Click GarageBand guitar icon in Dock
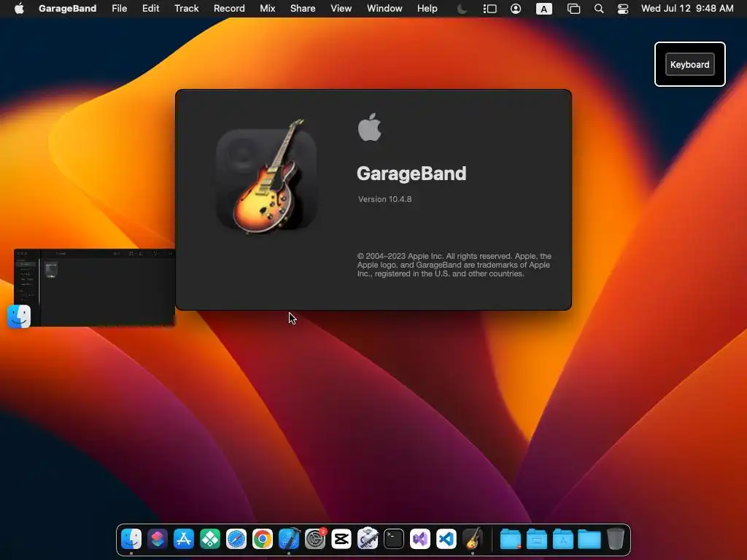747x560 pixels. click(x=473, y=539)
